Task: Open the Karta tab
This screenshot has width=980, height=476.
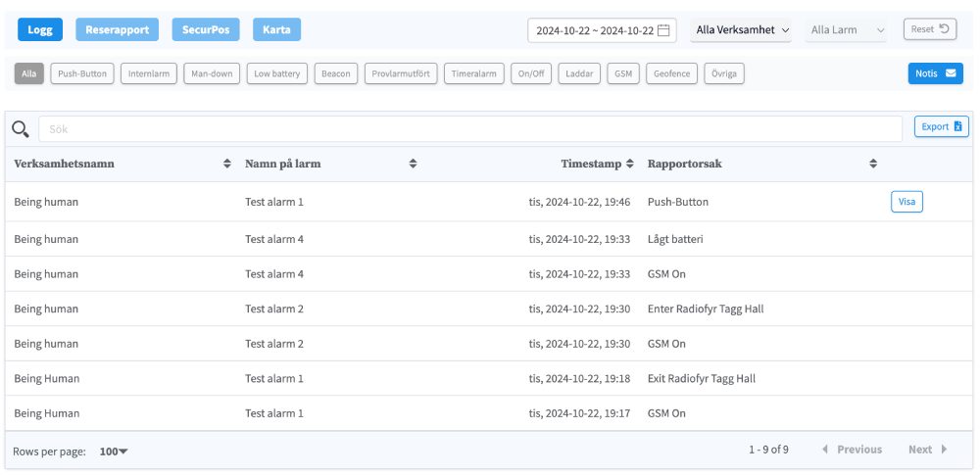Action: point(276,29)
